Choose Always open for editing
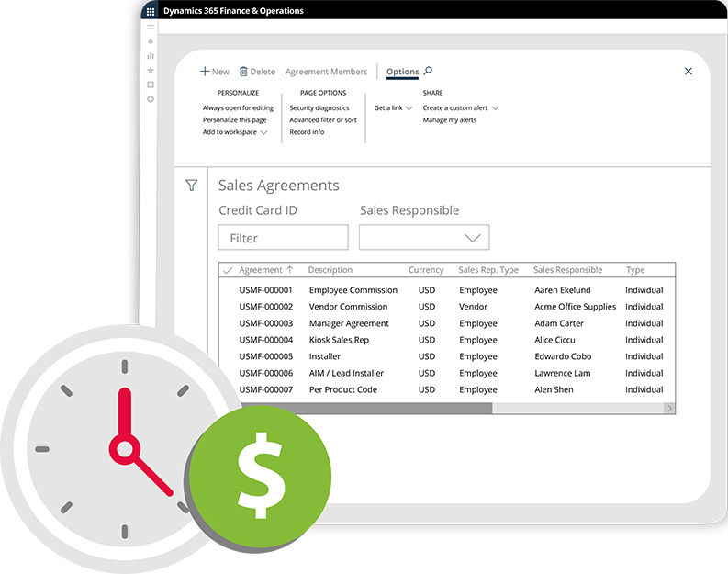Viewport: 728px width, 574px height. pos(238,107)
